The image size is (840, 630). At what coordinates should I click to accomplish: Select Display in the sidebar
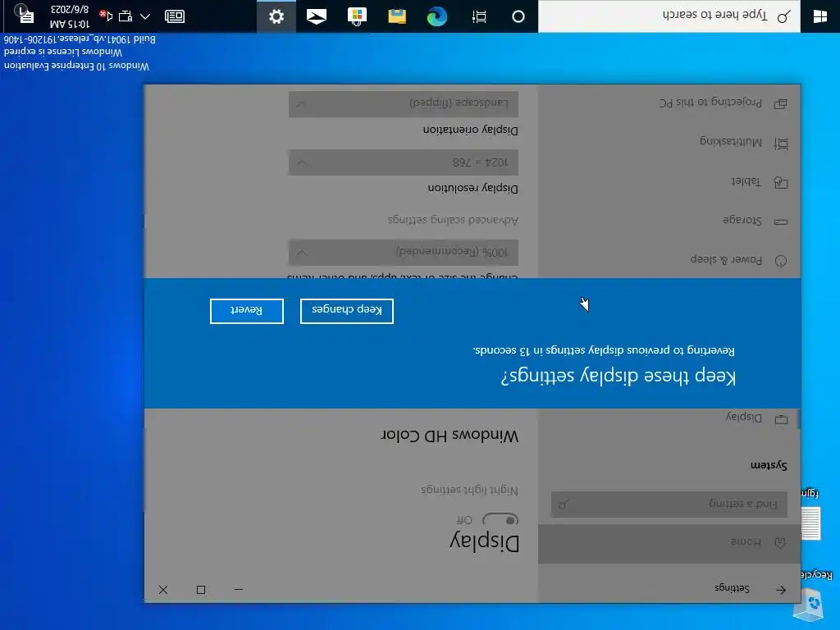[x=669, y=418]
